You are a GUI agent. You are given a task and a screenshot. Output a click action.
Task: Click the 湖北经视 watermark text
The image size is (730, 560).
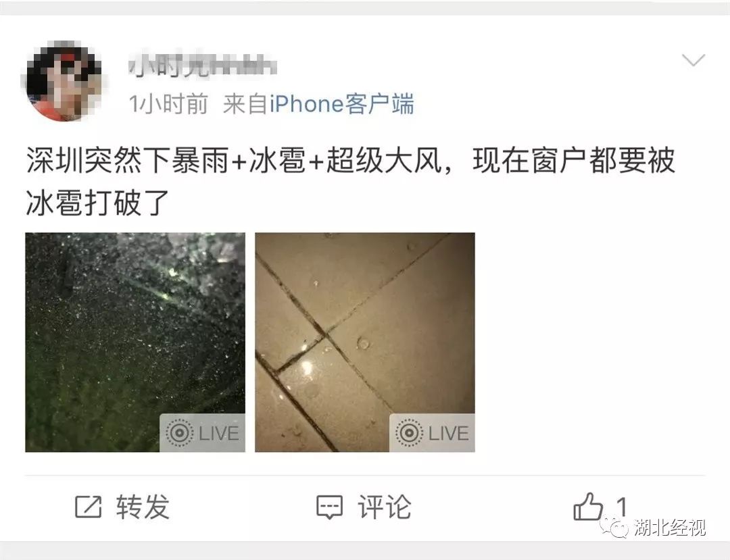pos(669,528)
